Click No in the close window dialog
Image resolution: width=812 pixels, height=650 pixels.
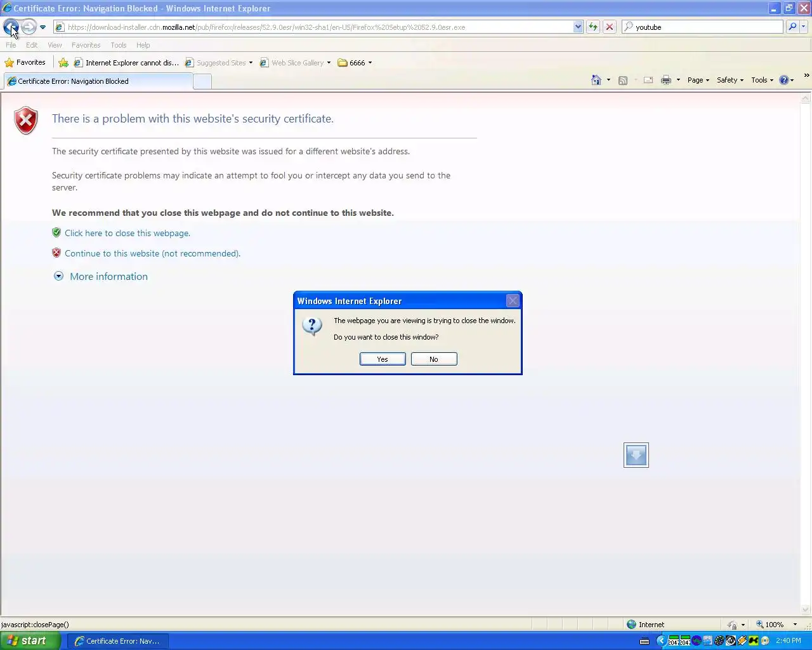click(434, 359)
